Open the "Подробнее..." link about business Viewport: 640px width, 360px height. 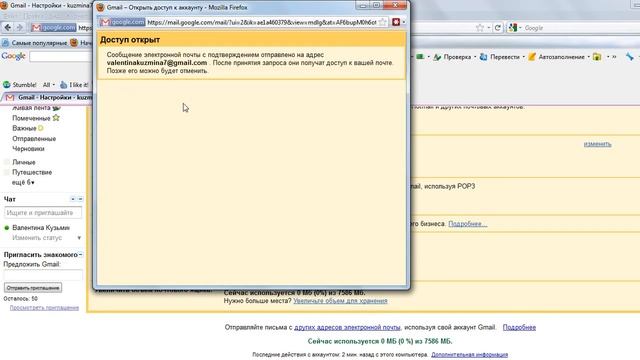(x=467, y=224)
